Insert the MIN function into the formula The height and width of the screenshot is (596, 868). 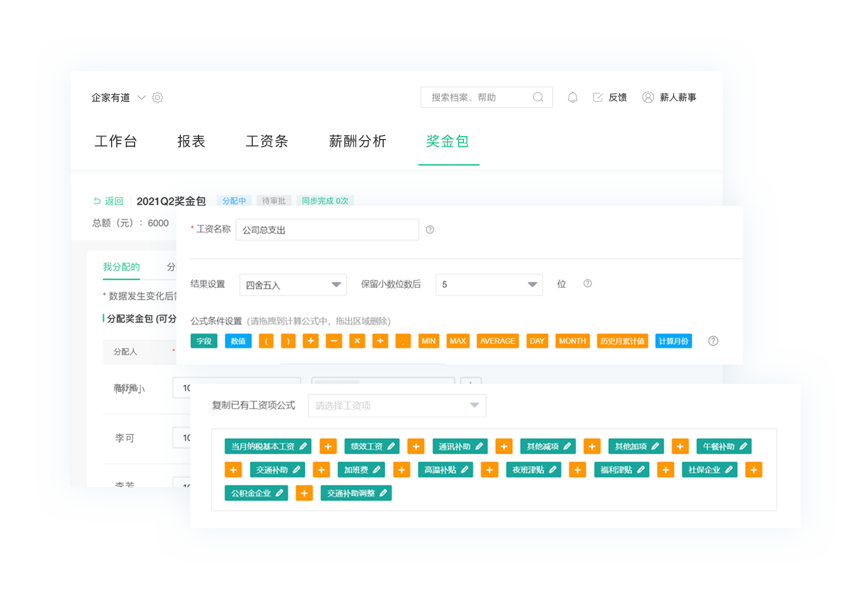click(x=429, y=341)
